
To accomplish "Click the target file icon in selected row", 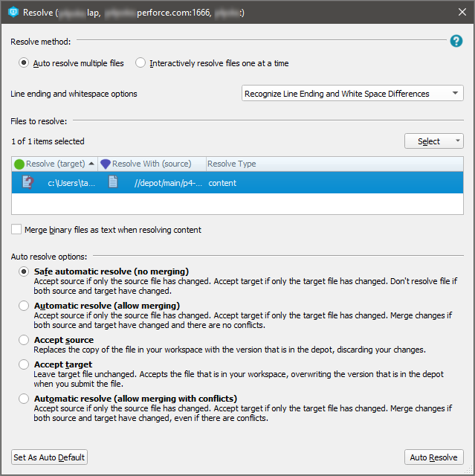I will (28, 182).
